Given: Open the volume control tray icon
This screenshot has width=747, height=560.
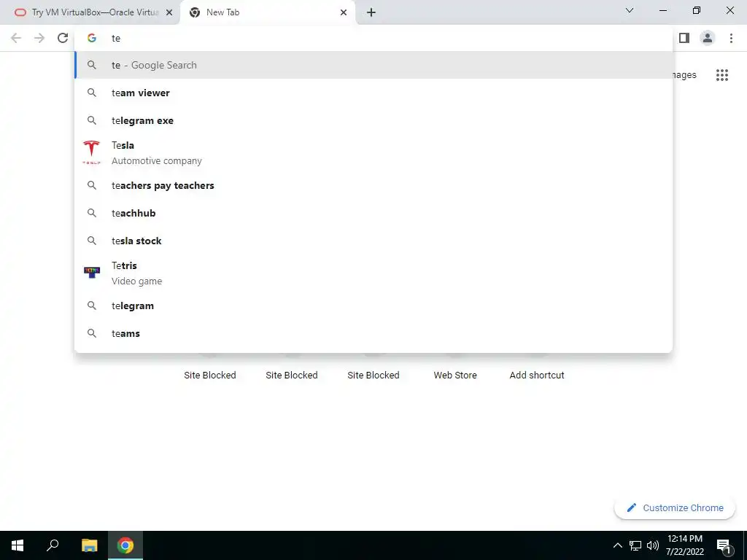Looking at the screenshot, I should click(x=653, y=545).
